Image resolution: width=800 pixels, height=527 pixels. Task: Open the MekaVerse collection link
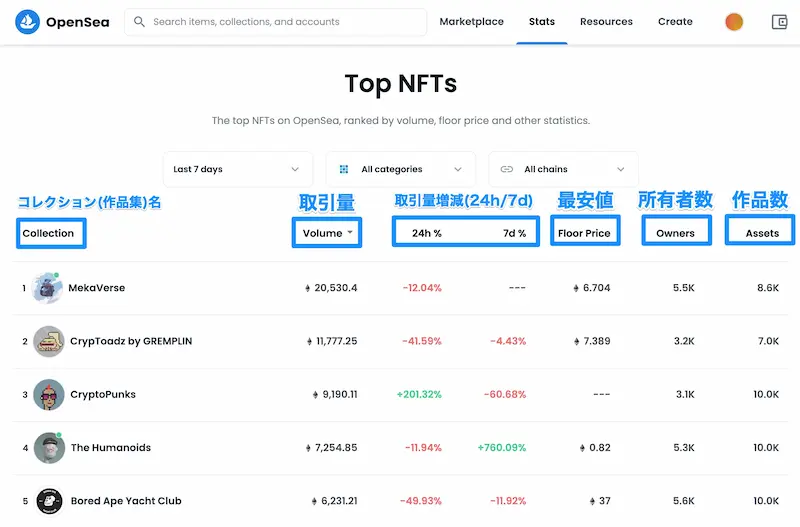click(96, 288)
